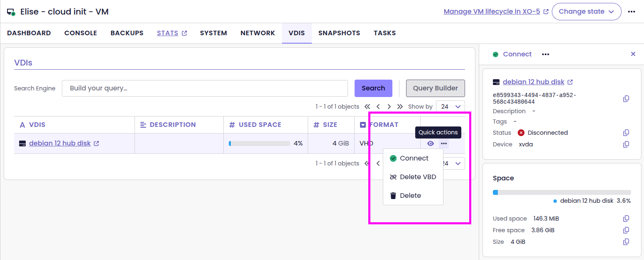The height and width of the screenshot is (260, 644).
Task: Copy the Free space value
Action: 626,230
